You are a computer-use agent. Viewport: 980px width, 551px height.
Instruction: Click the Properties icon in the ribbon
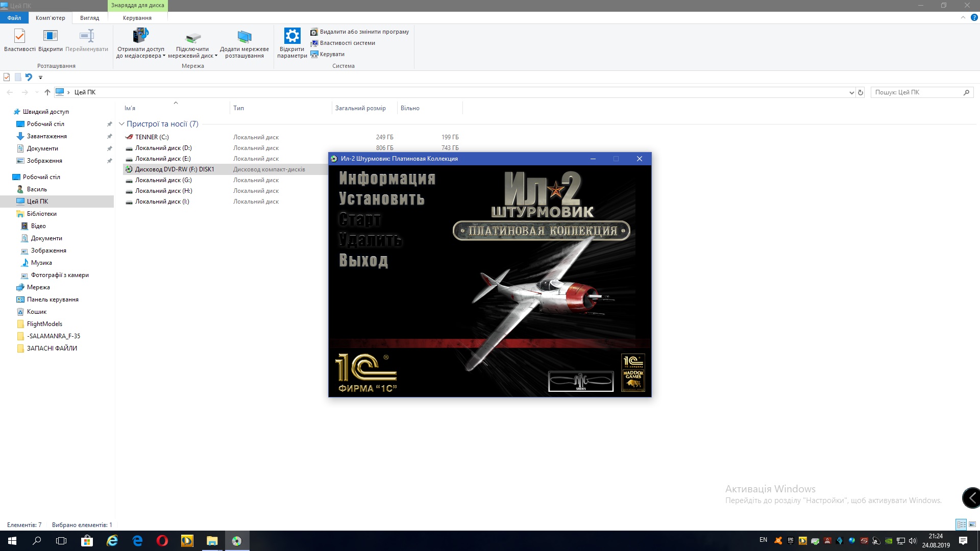[x=19, y=37]
